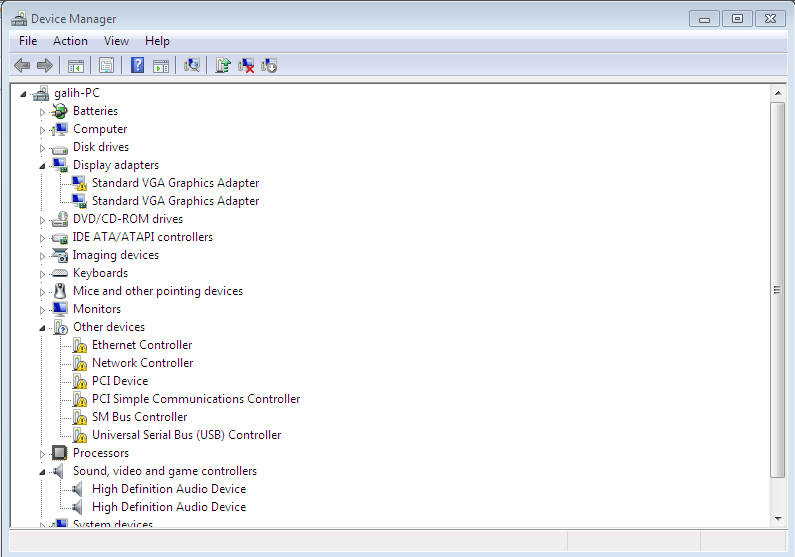The image size is (795, 557).
Task: Click the scrollbar up arrow
Action: (x=778, y=93)
